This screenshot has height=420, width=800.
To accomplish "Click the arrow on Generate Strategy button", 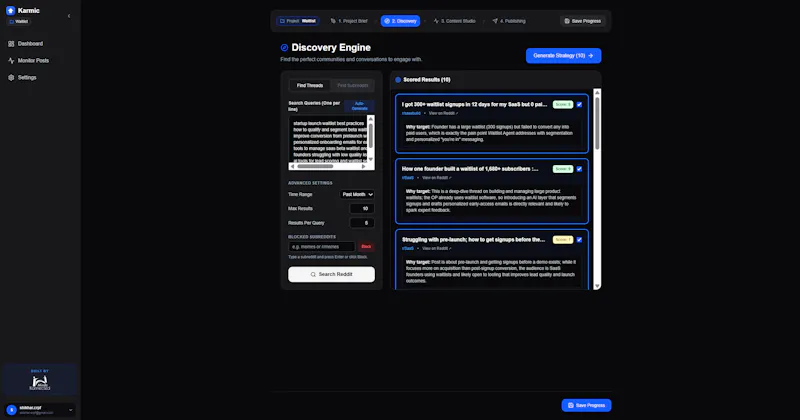I will (x=591, y=56).
